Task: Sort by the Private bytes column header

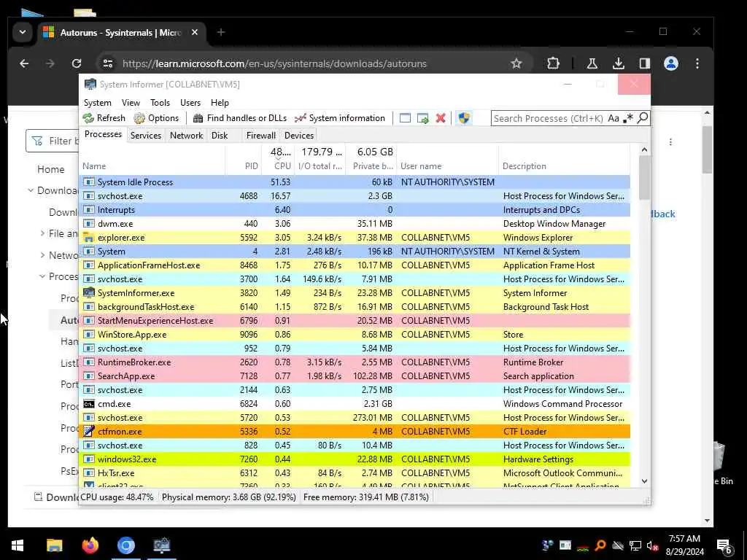Action: click(x=371, y=159)
